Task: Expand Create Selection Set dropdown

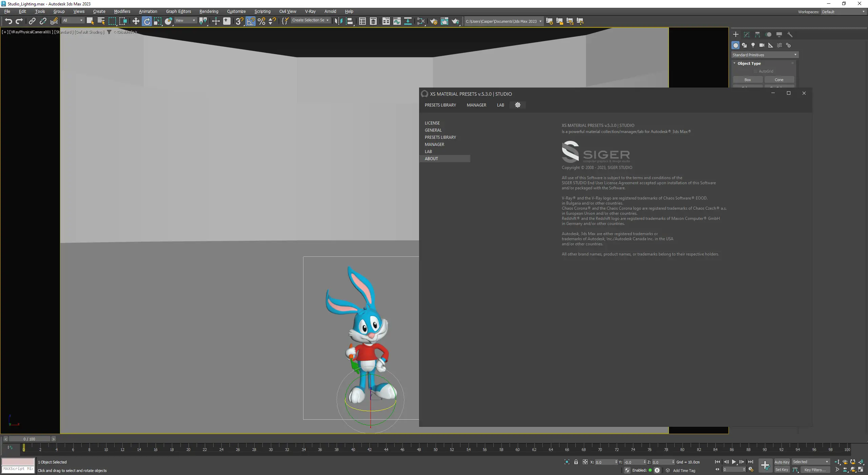Action: [310, 20]
